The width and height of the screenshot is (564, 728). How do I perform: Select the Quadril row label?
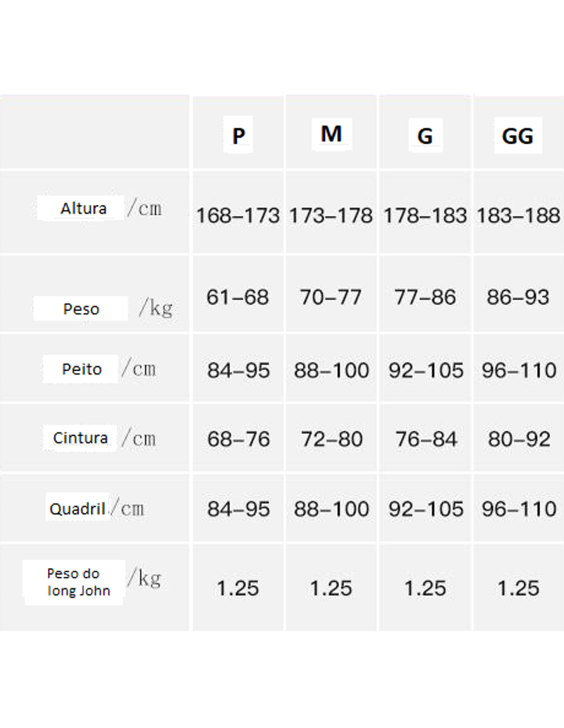tap(78, 509)
